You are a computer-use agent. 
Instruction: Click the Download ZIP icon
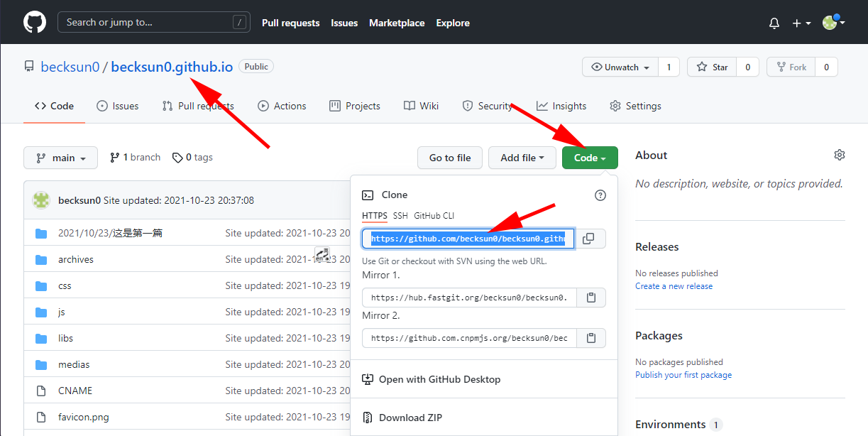[368, 418]
